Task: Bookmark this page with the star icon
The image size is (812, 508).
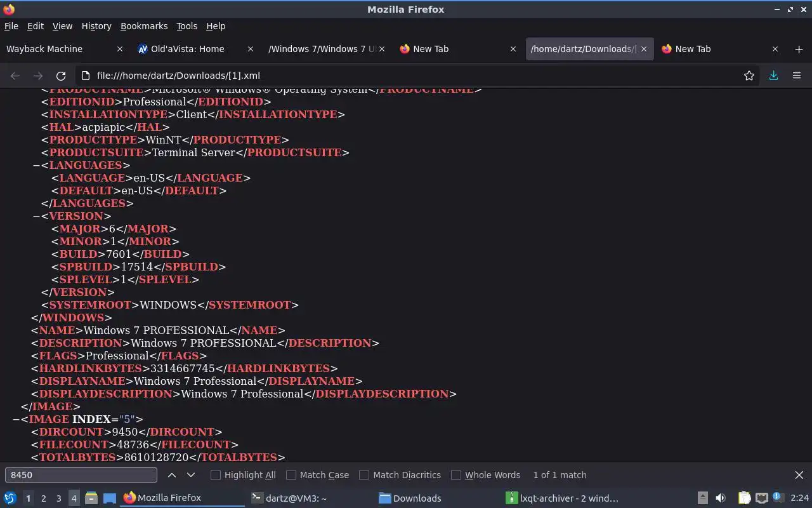Action: (749, 76)
